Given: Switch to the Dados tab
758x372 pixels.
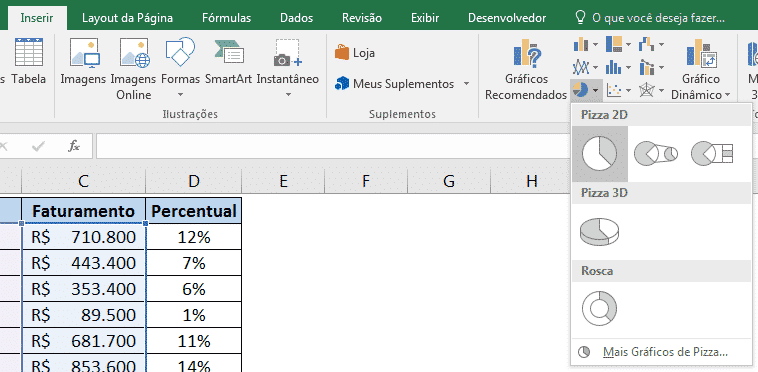Looking at the screenshot, I should 296,18.
